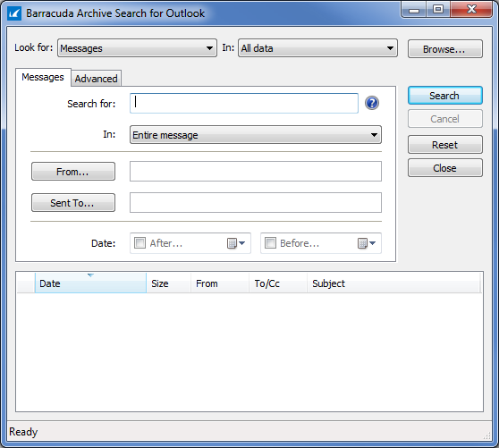Click the From address input field

256,171
